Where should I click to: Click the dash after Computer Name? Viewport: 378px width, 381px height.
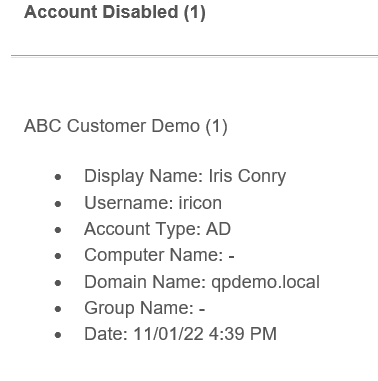(x=231, y=256)
